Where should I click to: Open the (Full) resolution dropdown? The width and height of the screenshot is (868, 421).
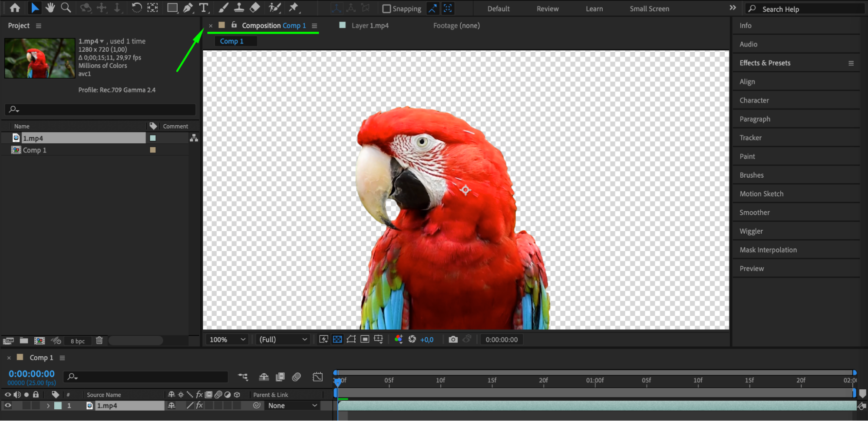pyautogui.click(x=283, y=339)
